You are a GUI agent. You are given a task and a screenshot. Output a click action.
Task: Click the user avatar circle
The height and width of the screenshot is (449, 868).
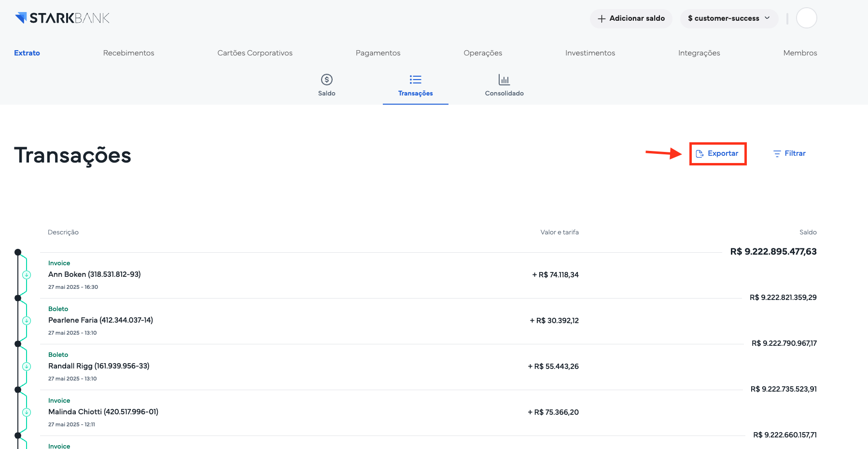pyautogui.click(x=806, y=18)
